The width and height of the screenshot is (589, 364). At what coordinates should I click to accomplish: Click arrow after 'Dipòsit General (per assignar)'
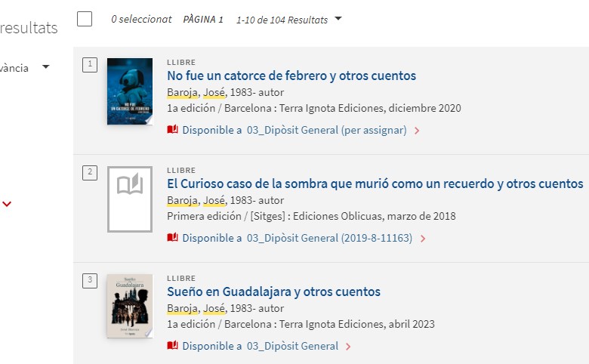417,131
